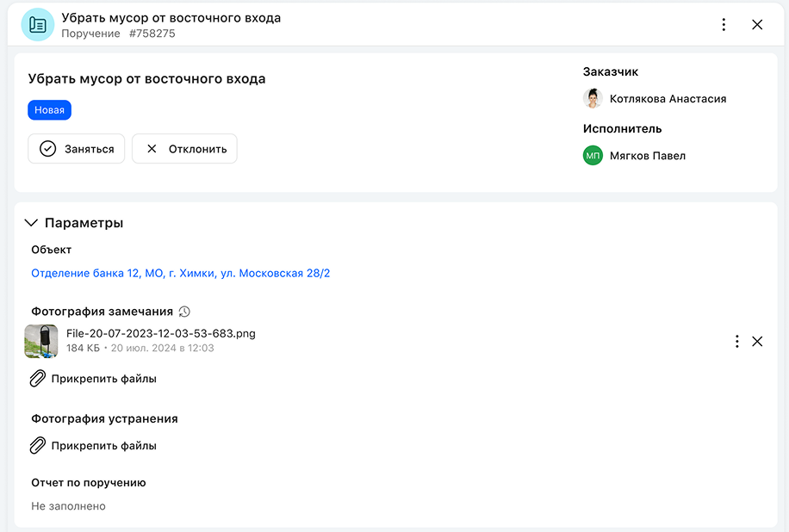Screen dimensions: 789x532
Task: Open the three-dot menu in the header
Action: [724, 25]
